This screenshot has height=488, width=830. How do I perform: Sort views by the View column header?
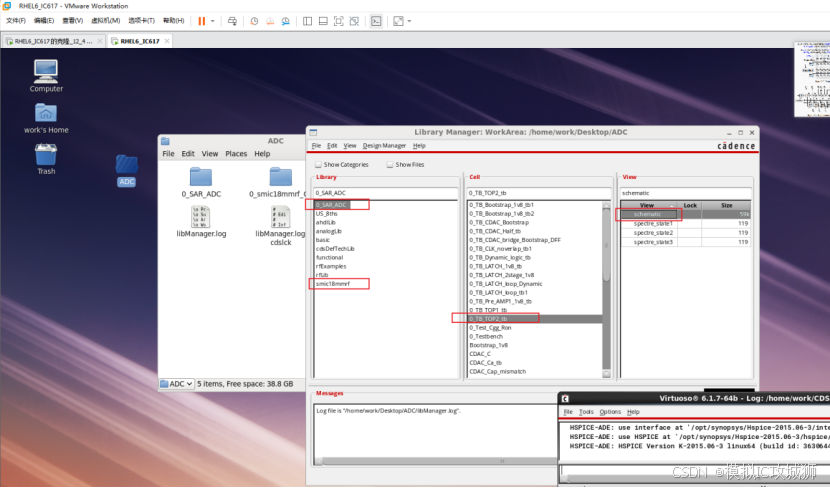coord(649,205)
